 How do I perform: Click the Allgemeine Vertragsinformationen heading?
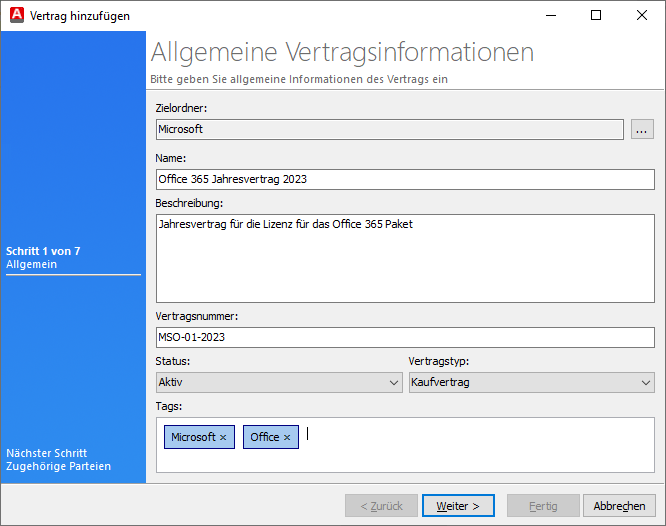(342, 52)
